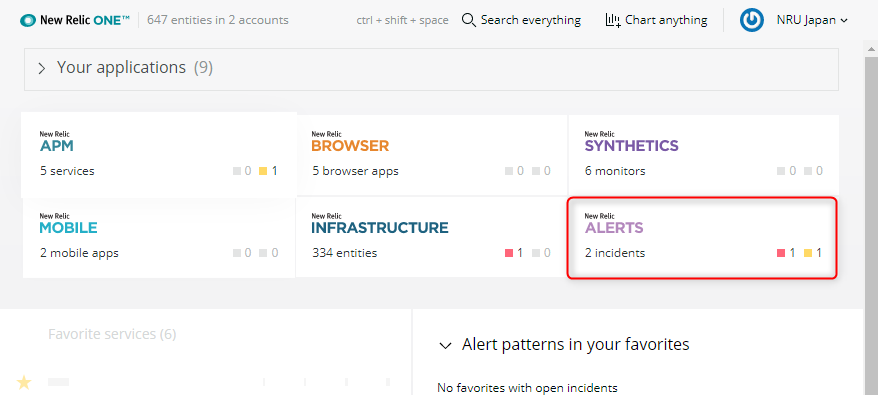Click grey critical count in Browser tile
The width and height of the screenshot is (878, 395).
pos(514,171)
